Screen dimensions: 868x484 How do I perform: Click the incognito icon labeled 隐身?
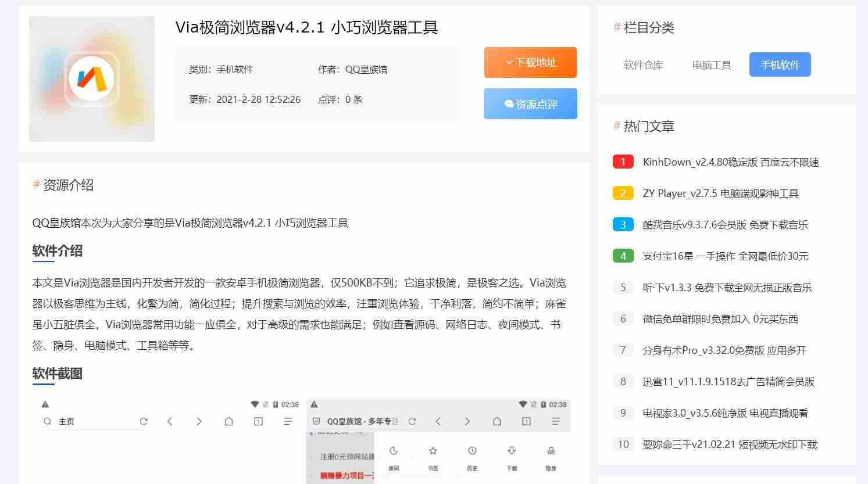(551, 451)
